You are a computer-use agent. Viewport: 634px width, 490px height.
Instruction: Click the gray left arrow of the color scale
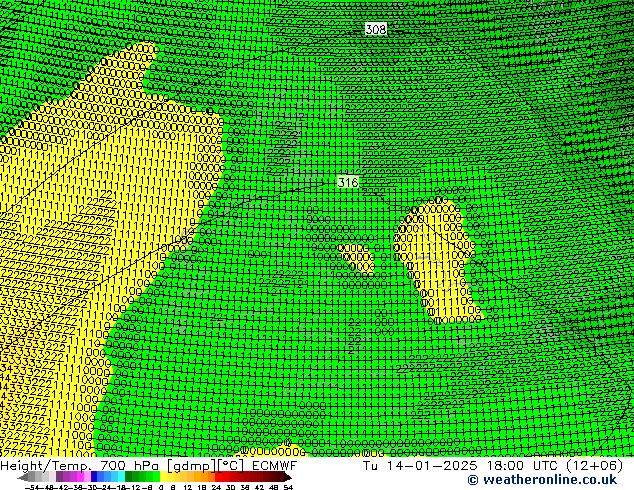(23, 477)
